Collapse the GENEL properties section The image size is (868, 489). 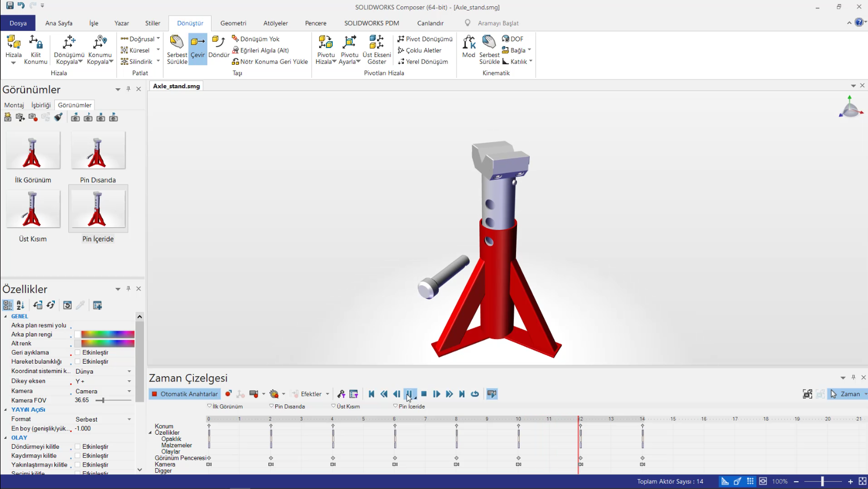coord(6,317)
